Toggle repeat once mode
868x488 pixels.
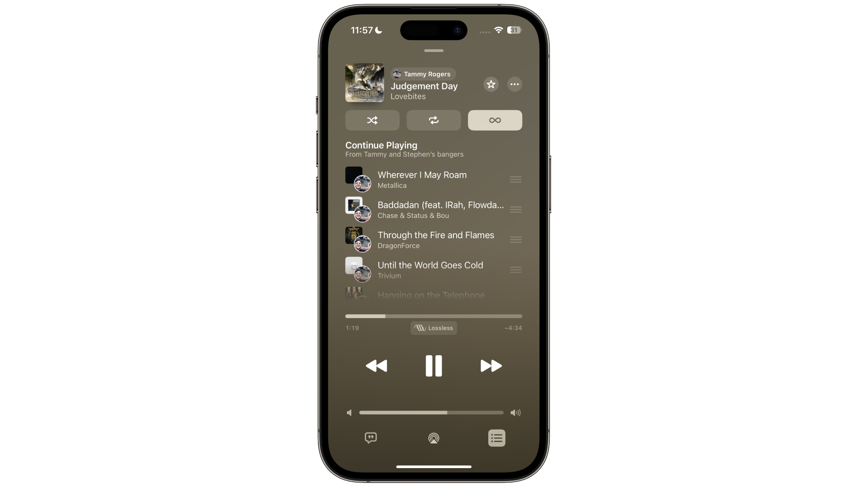point(434,120)
